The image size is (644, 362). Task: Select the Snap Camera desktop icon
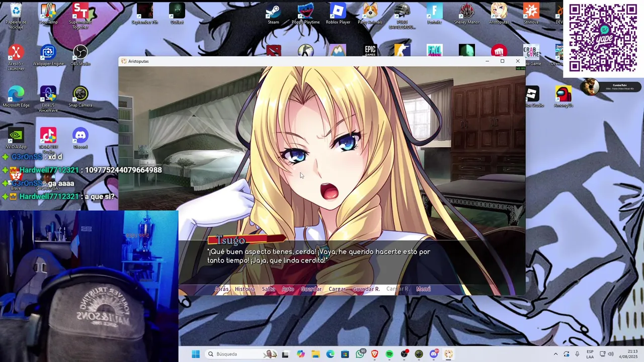80,97
